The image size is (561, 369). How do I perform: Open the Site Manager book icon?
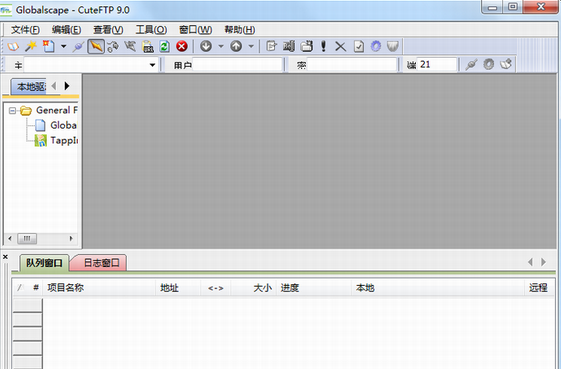[13, 47]
